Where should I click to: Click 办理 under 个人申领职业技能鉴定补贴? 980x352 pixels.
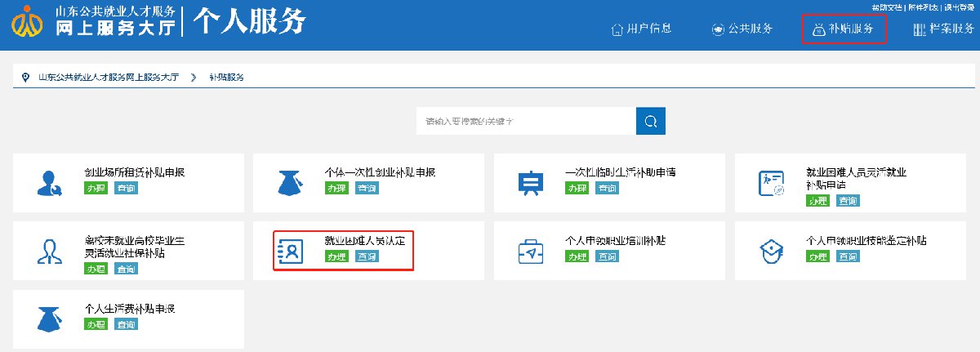coord(817,257)
